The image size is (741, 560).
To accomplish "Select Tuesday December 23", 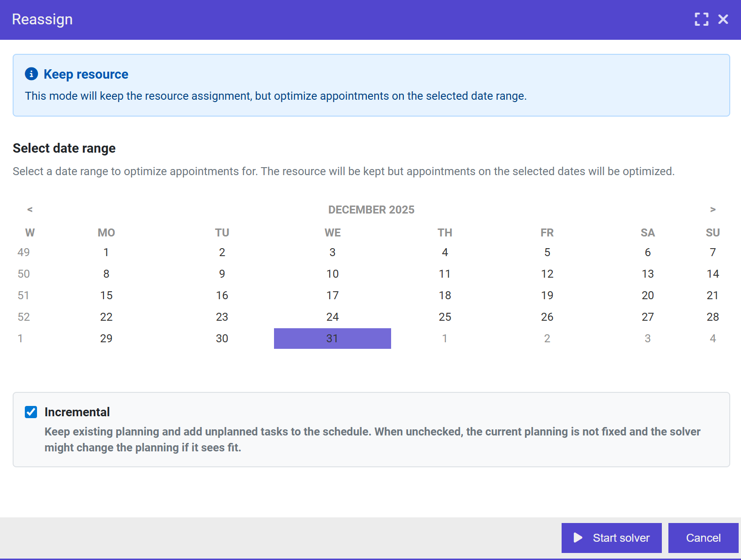I will point(222,317).
